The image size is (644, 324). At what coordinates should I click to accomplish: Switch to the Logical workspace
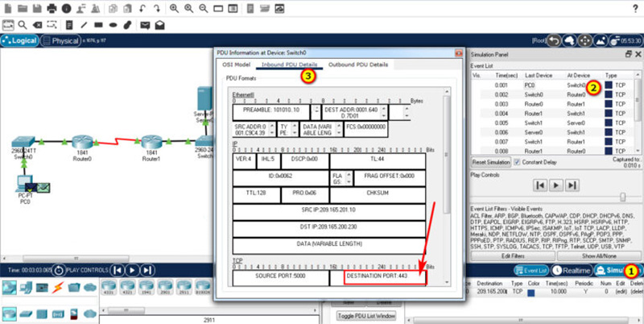(x=19, y=41)
